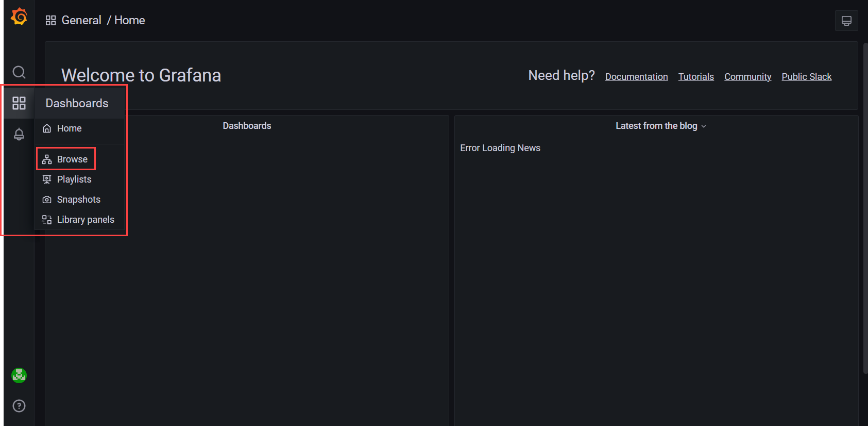Select Home in the Dashboards menu

point(69,128)
